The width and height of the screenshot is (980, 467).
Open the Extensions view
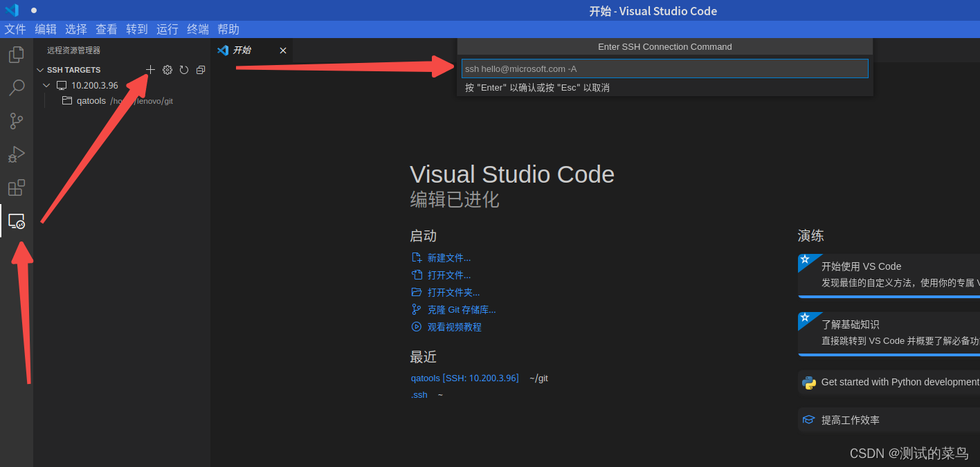coord(16,187)
